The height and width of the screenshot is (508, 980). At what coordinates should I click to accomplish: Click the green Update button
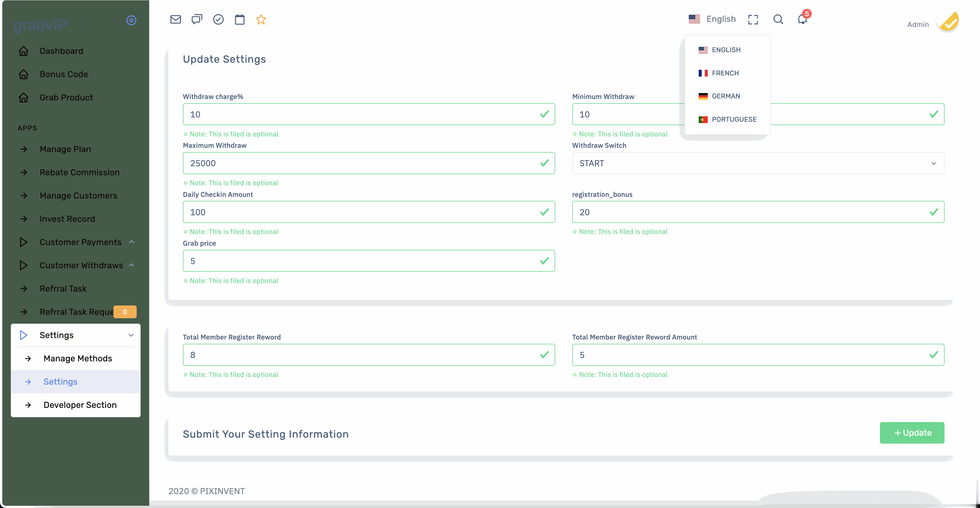(x=912, y=433)
